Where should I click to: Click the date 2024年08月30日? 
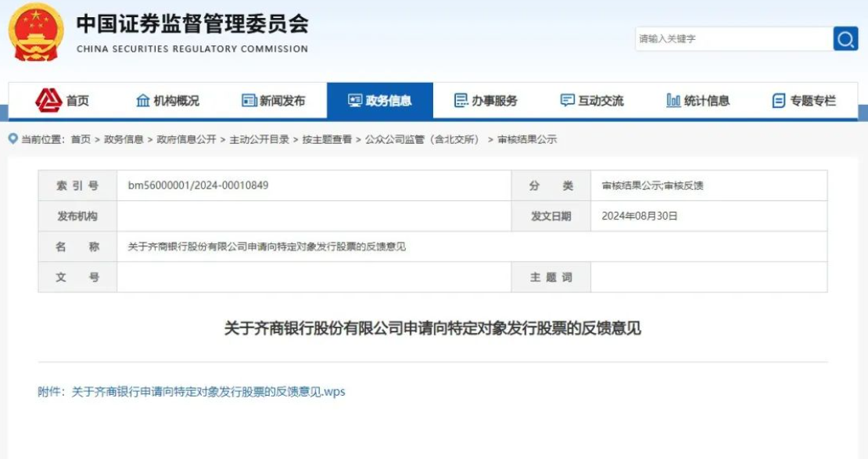640,216
